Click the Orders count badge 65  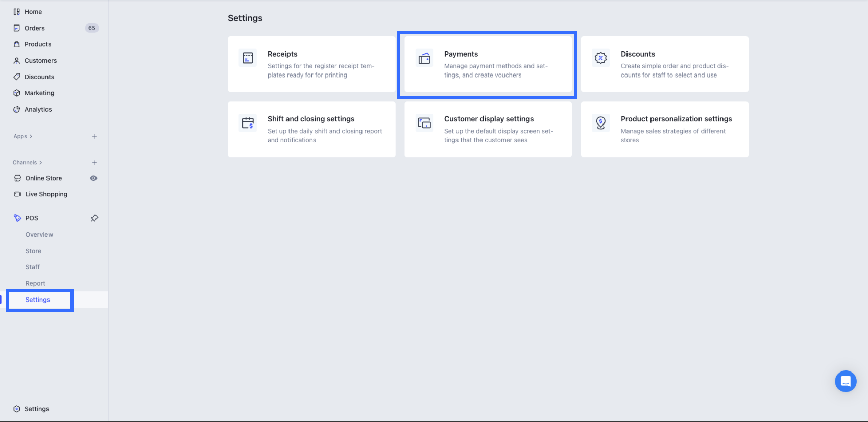point(92,28)
